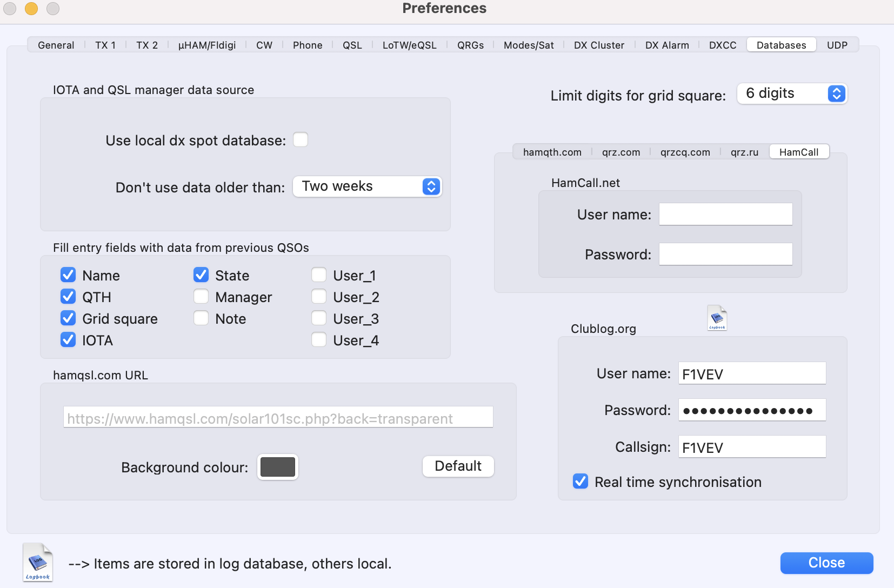Uncheck the Grid square checkbox
This screenshot has height=588, width=894.
click(68, 318)
